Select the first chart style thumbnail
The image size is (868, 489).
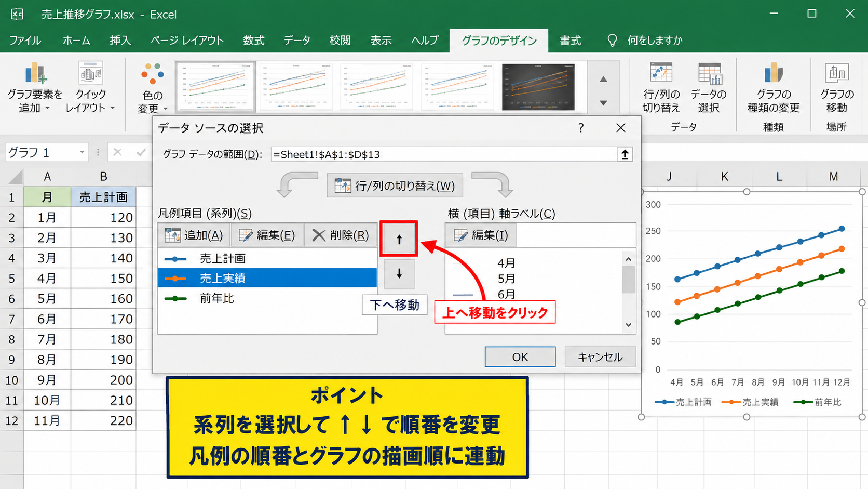(215, 87)
